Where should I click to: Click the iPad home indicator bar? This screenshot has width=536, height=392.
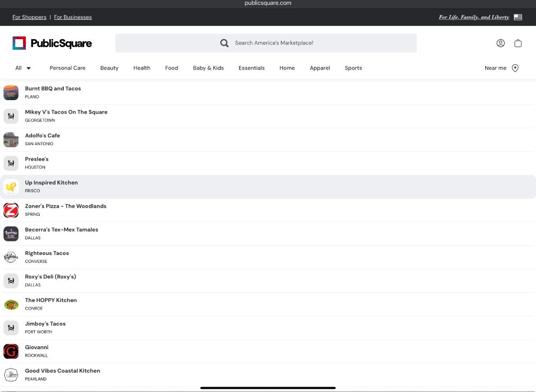[x=268, y=388]
